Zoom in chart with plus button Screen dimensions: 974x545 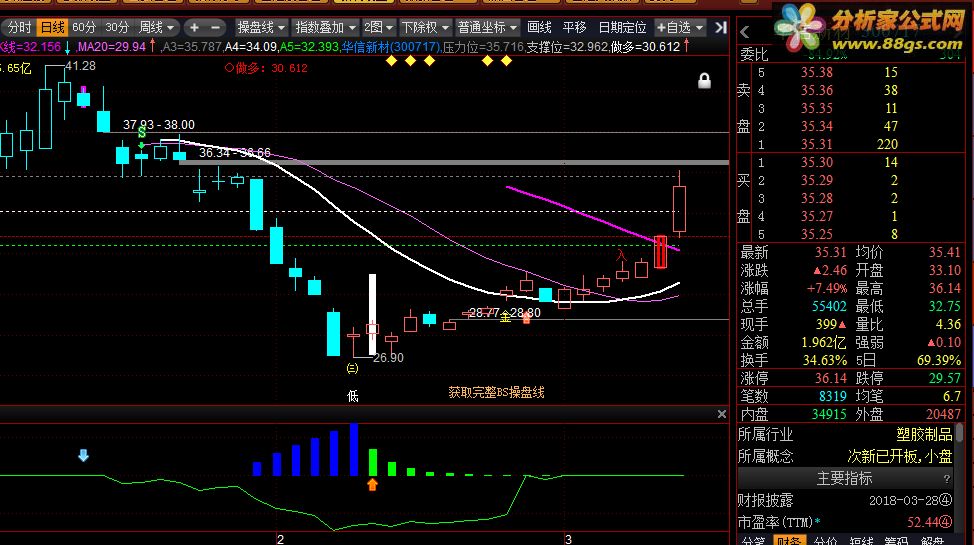[x=194, y=27]
